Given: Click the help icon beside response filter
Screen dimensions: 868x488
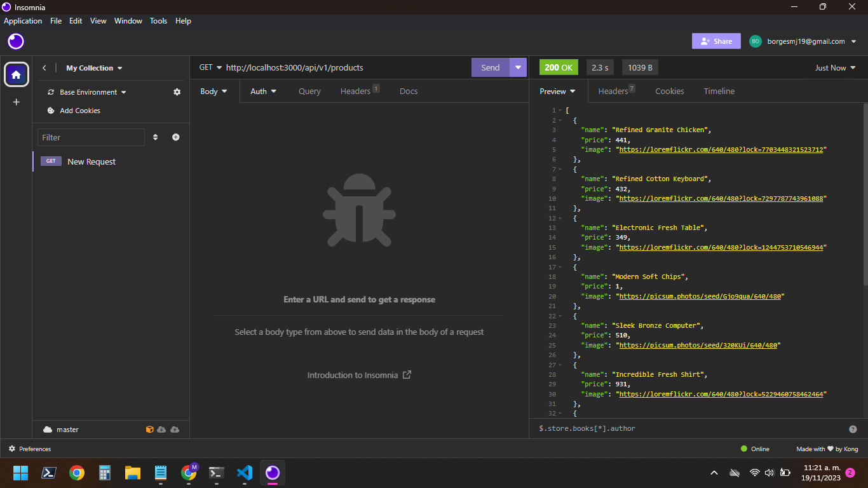Looking at the screenshot, I should 853,429.
